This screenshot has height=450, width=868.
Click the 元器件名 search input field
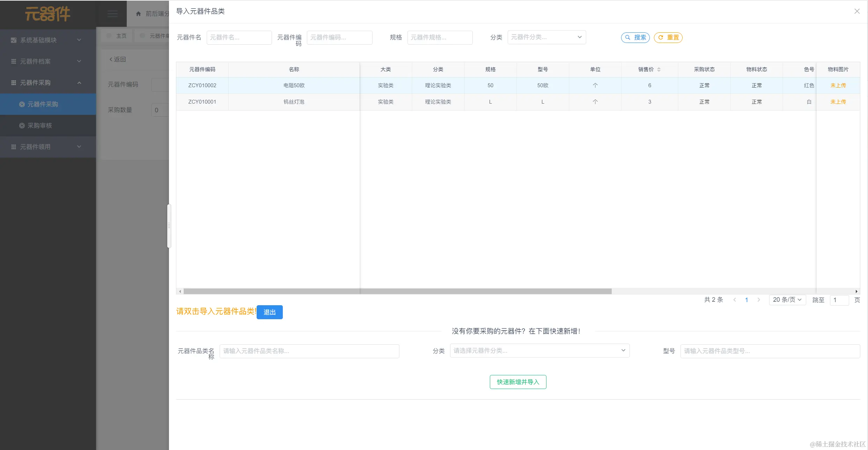click(239, 37)
